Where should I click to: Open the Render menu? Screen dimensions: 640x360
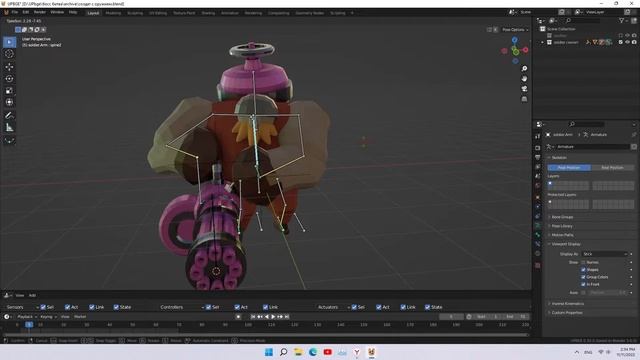pyautogui.click(x=40, y=12)
